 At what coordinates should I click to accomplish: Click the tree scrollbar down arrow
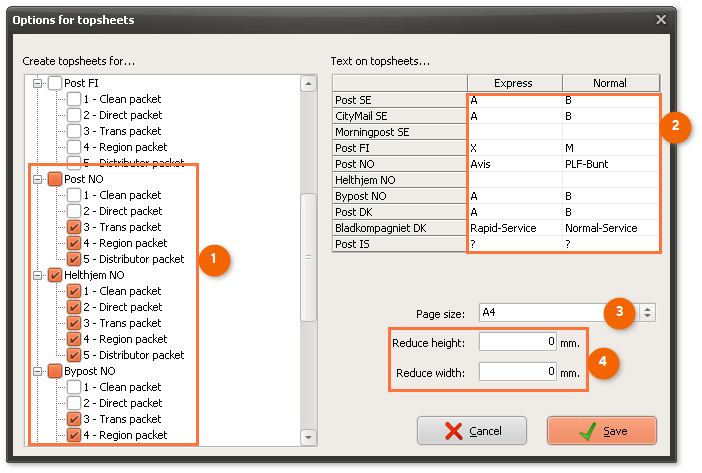coord(308,437)
